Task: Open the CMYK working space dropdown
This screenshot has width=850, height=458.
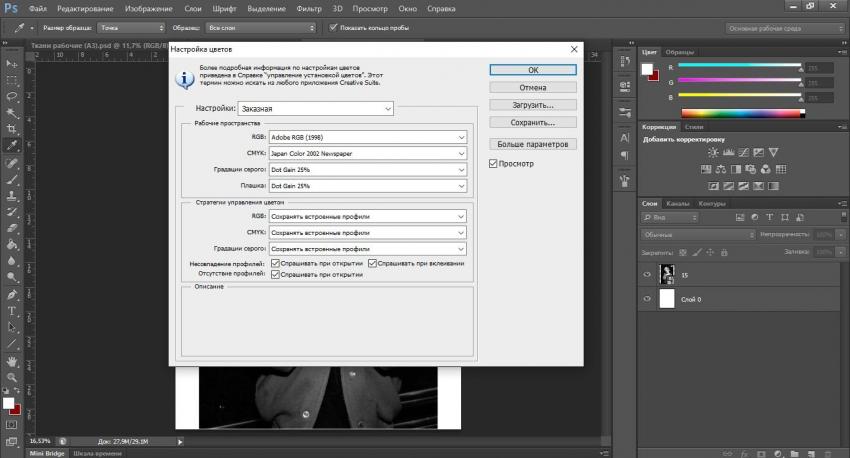Action: tap(367, 154)
